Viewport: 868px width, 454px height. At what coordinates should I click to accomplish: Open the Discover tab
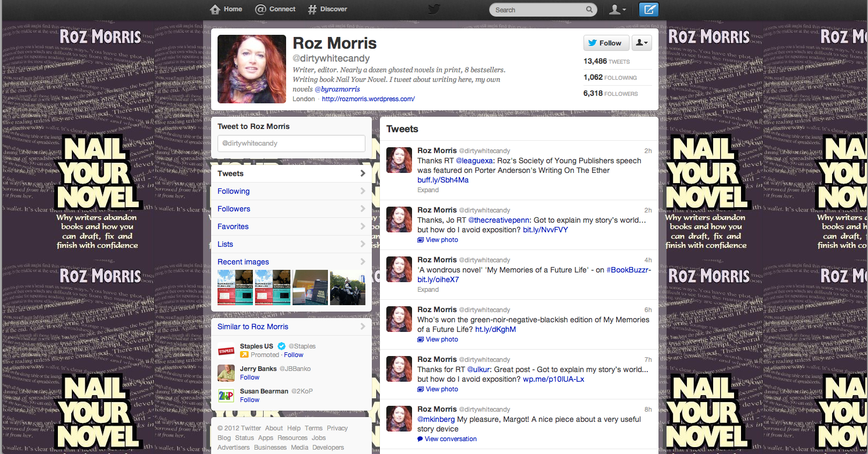(327, 9)
